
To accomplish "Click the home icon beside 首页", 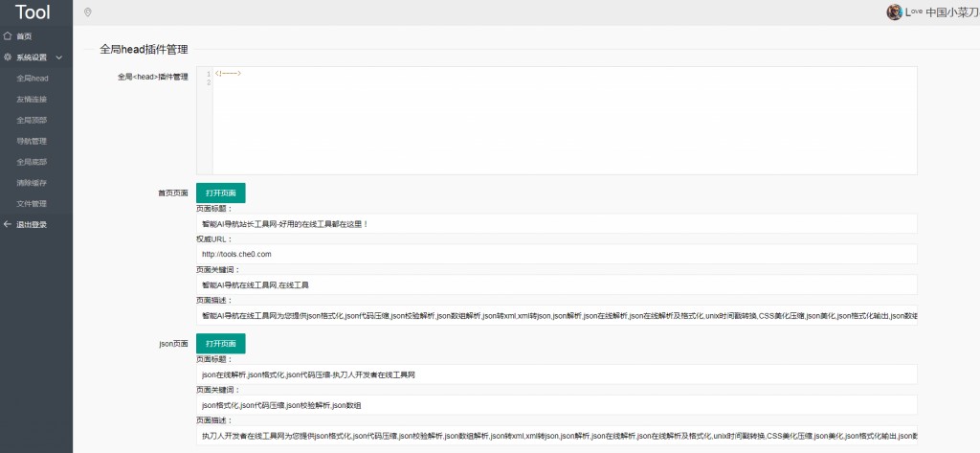I will (8, 36).
